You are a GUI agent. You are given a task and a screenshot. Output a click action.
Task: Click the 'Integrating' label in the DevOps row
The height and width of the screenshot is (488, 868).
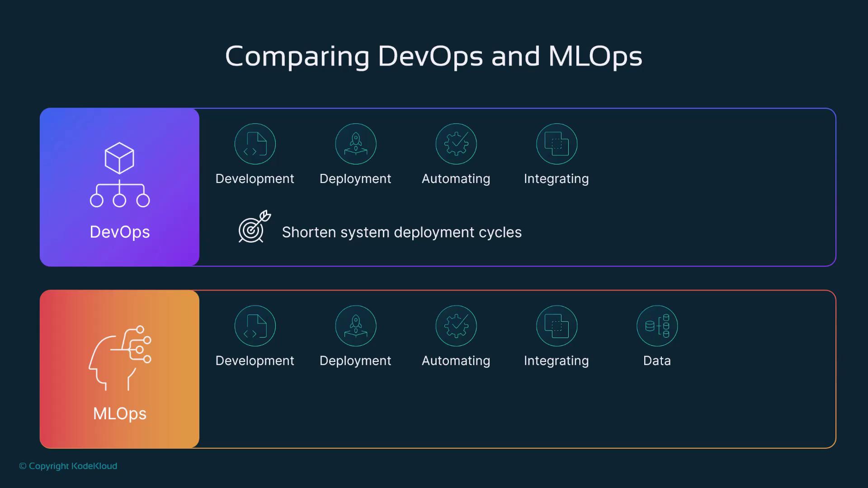coord(556,179)
